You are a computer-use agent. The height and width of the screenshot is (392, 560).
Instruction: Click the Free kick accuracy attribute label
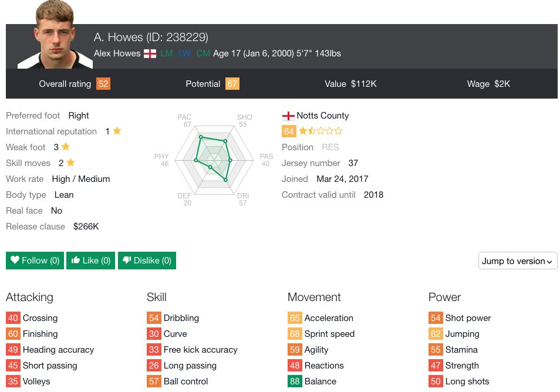coord(200,350)
